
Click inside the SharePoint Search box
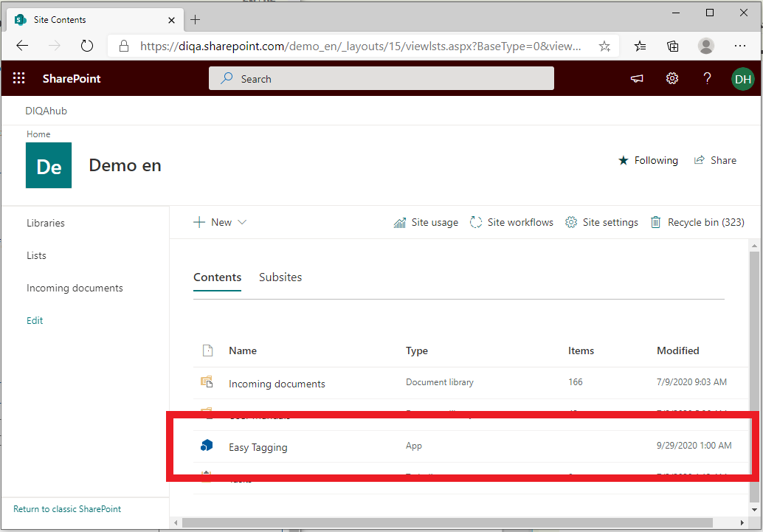pyautogui.click(x=381, y=79)
